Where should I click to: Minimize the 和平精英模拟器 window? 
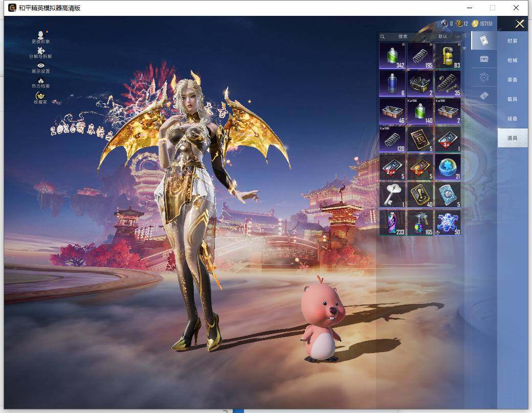pos(470,8)
